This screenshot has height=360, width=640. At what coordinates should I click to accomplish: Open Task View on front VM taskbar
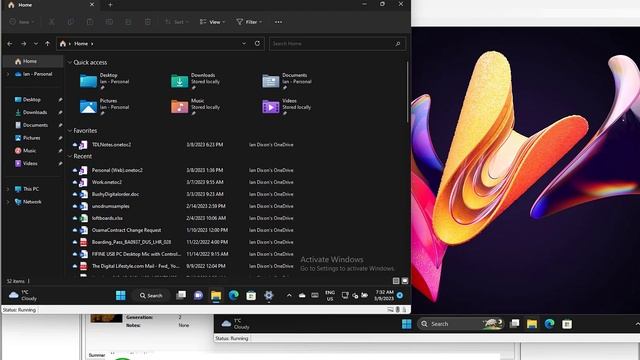[181, 296]
